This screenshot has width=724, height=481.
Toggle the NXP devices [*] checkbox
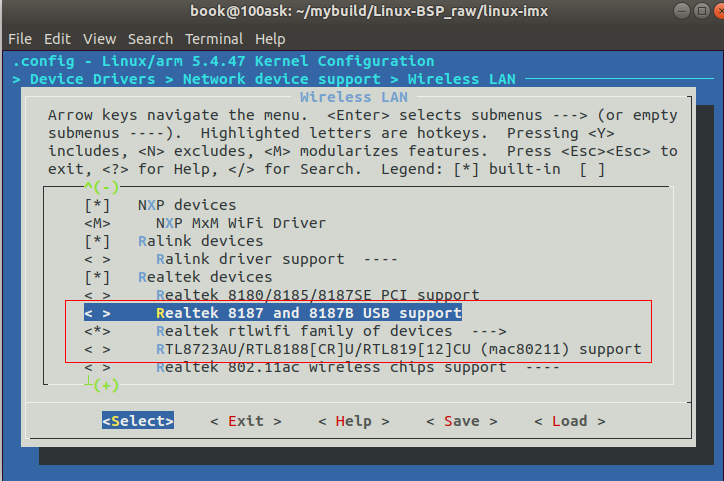point(97,205)
